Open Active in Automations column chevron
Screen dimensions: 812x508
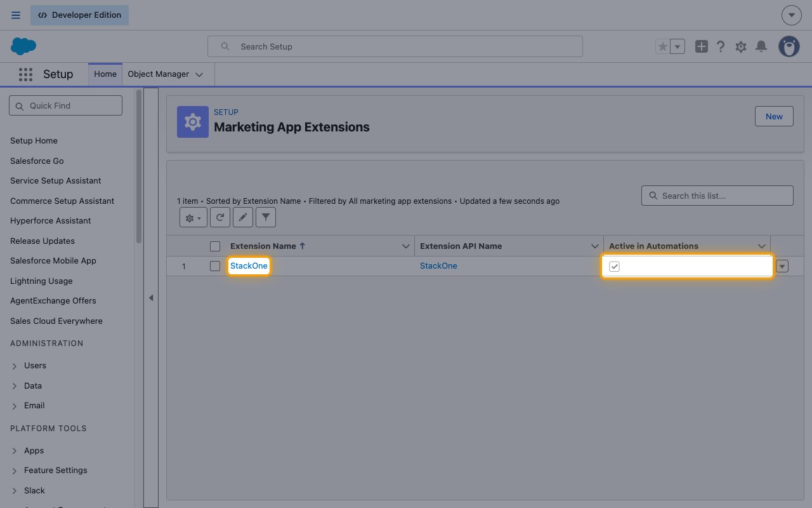click(762, 246)
